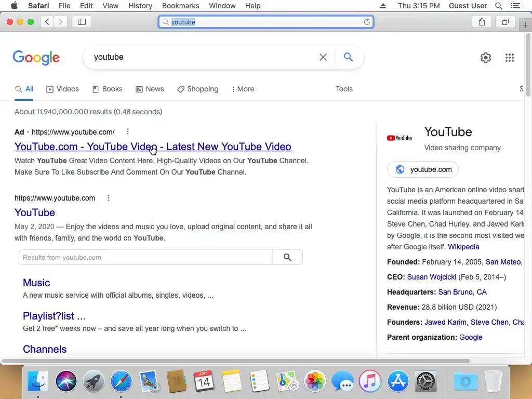Image resolution: width=532 pixels, height=399 pixels.
Task: Open the History menu
Action: click(140, 6)
